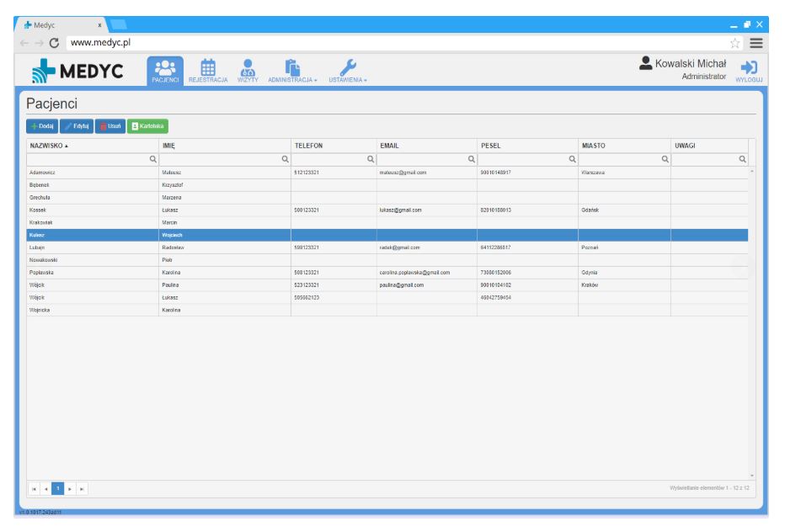785x532 pixels.
Task: Click the Edytuj button
Action: pyautogui.click(x=76, y=126)
